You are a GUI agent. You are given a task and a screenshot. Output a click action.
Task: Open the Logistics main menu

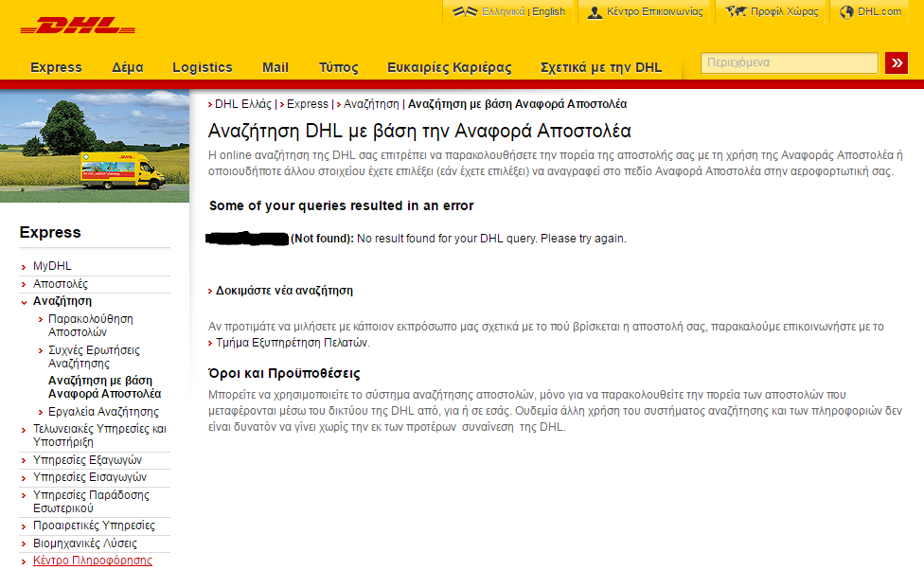[203, 67]
